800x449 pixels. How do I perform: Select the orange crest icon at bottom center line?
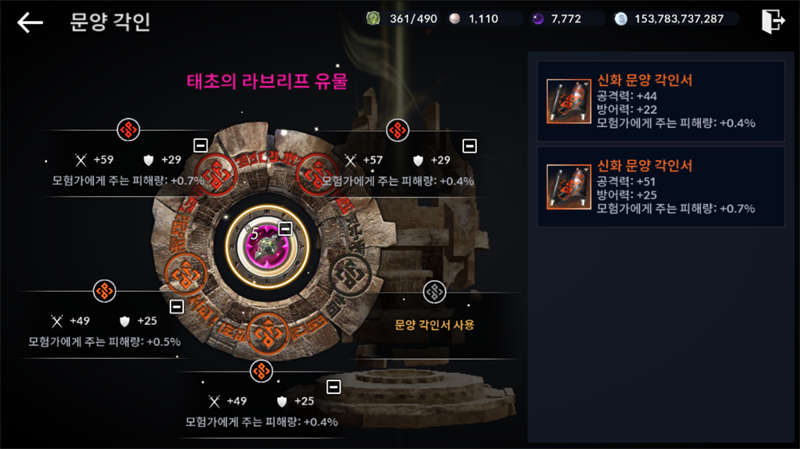[x=262, y=371]
